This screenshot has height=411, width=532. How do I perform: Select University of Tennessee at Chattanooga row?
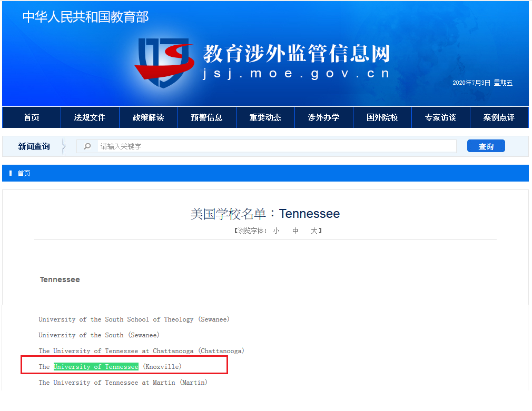(x=141, y=350)
